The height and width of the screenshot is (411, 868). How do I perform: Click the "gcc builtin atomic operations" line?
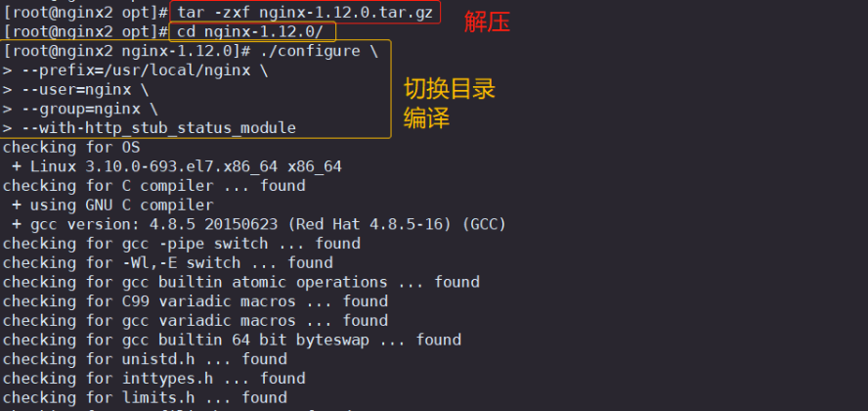click(240, 282)
